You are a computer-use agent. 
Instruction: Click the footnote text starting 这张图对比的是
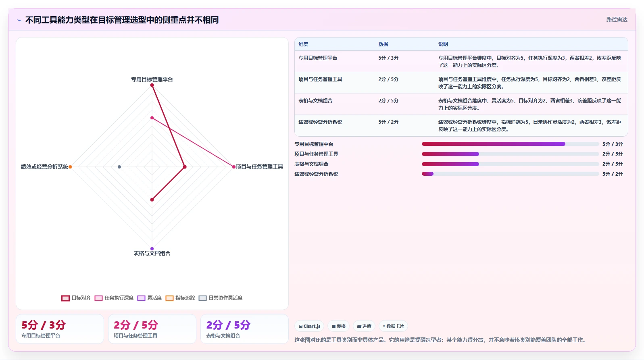tap(440, 340)
